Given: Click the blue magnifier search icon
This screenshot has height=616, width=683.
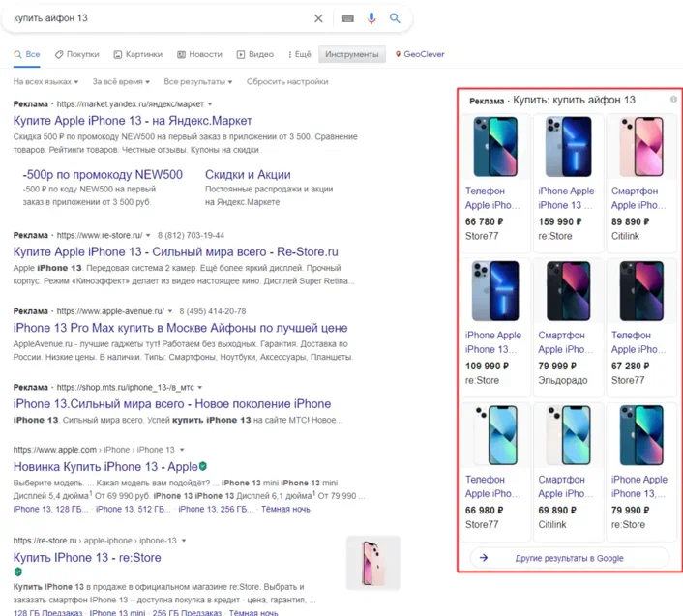Looking at the screenshot, I should point(395,18).
